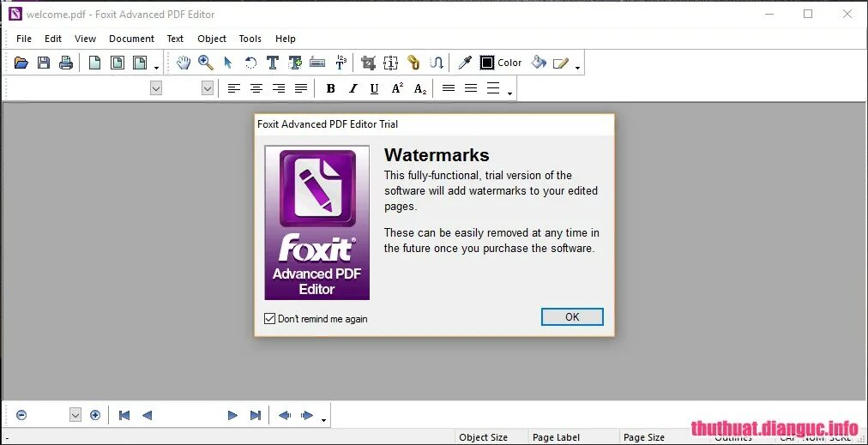Select the add text T-plus tool
This screenshot has width=868, height=445.
point(295,63)
